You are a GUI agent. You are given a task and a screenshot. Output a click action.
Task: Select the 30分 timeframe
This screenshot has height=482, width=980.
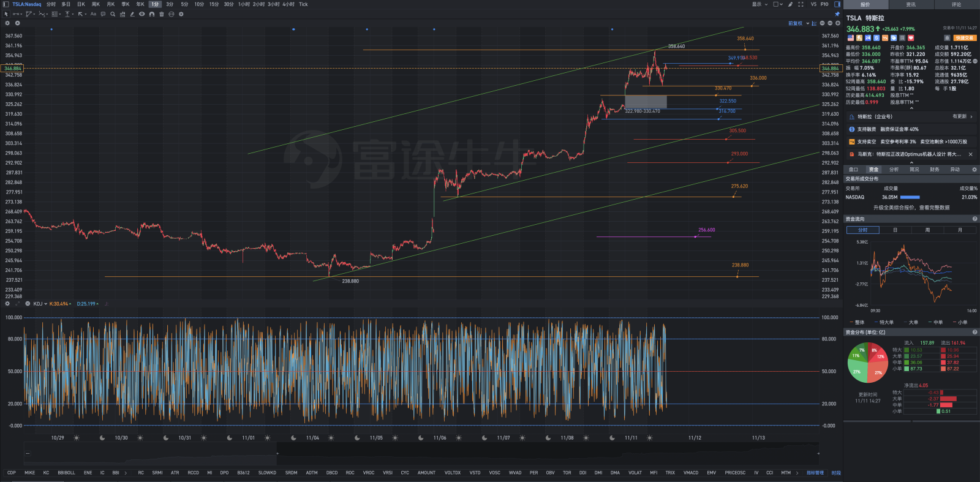[228, 4]
